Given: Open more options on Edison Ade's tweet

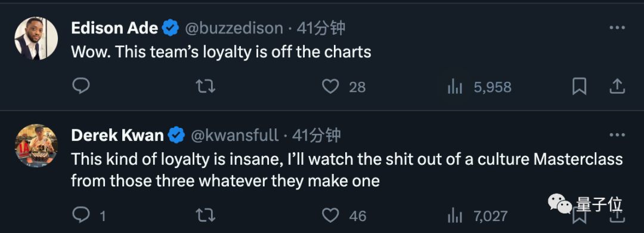Looking at the screenshot, I should (x=617, y=27).
